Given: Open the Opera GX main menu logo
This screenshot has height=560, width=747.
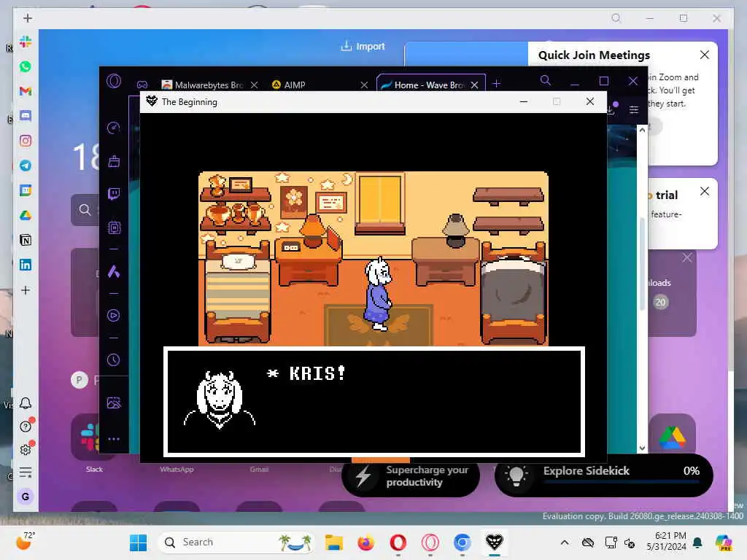Looking at the screenshot, I should [114, 81].
